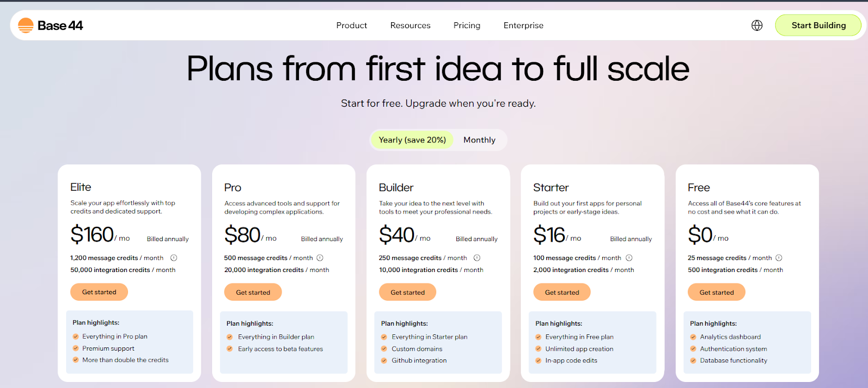Click the info icon beside Free message credits

[780, 258]
